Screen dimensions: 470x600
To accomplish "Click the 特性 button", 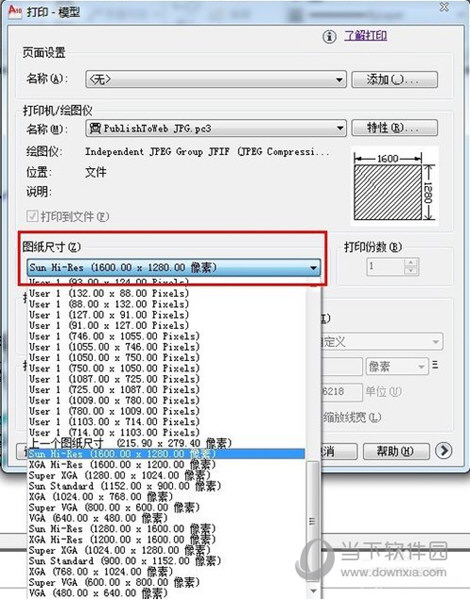I will 394,128.
